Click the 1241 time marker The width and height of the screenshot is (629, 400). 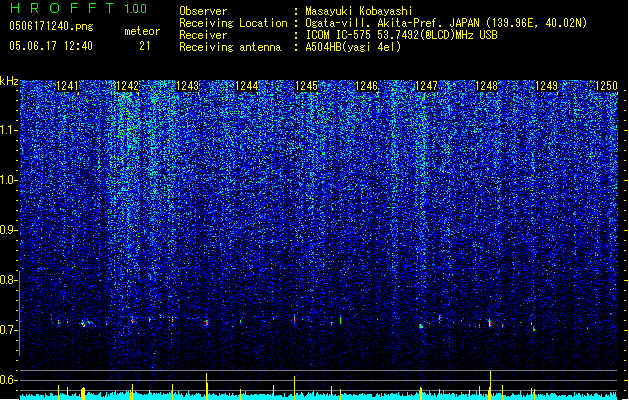point(67,86)
